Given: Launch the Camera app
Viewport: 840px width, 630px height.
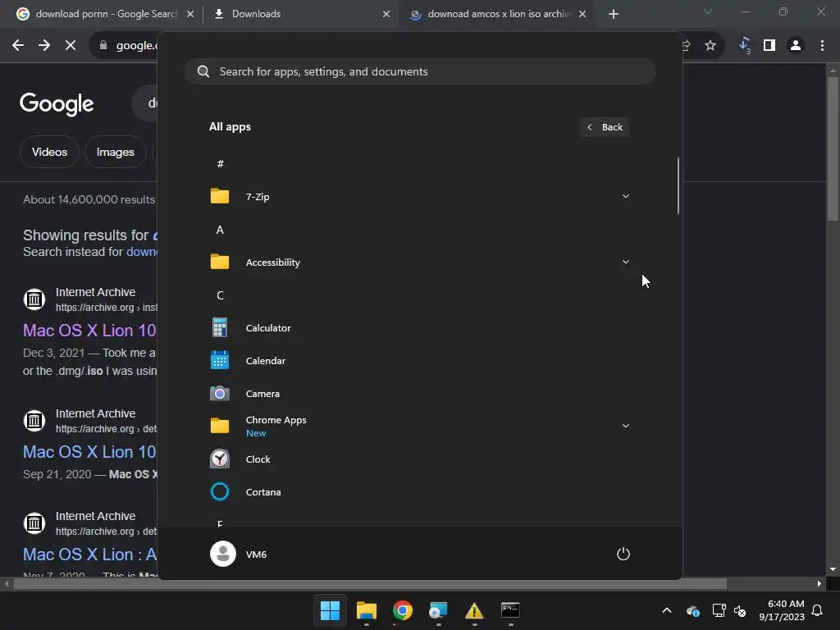Looking at the screenshot, I should pyautogui.click(x=220, y=394).
